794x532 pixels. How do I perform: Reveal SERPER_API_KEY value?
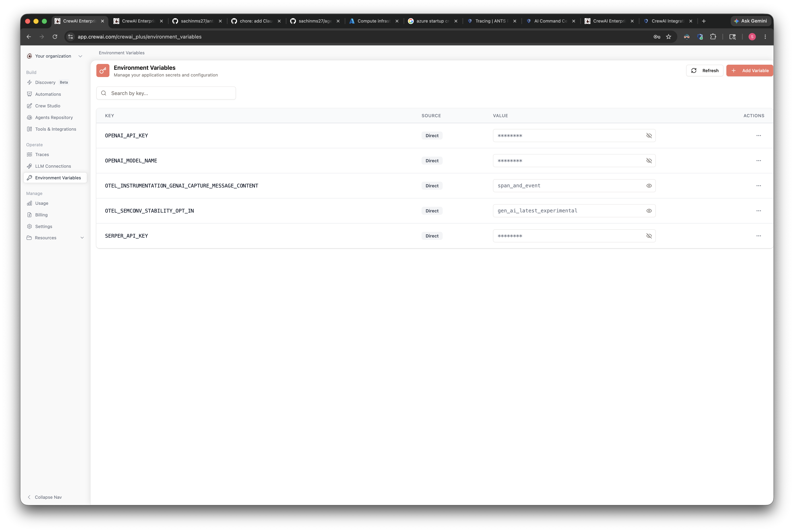649,236
